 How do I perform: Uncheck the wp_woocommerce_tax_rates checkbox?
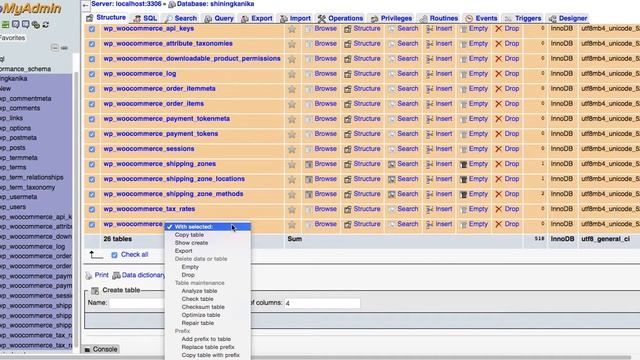pos(92,210)
